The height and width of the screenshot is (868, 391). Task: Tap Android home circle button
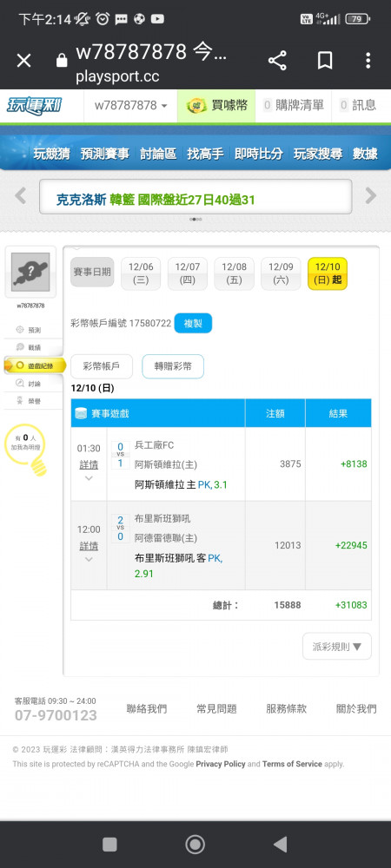coord(195,845)
